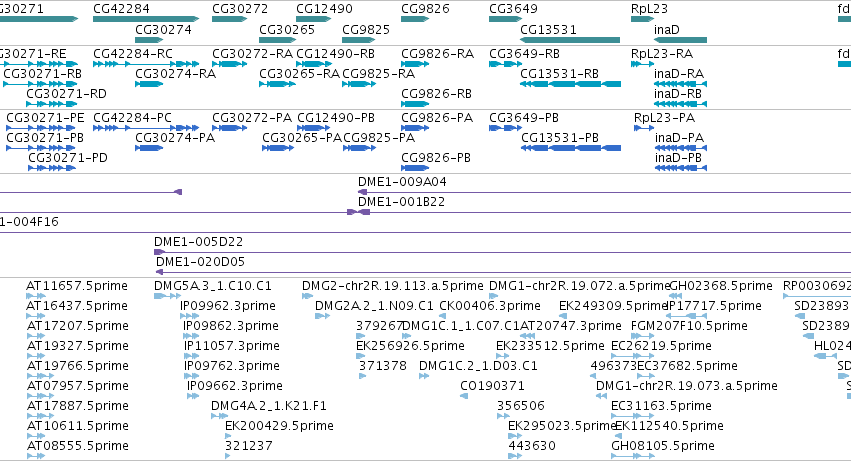The height and width of the screenshot is (461, 851).
Task: Click the CG3649 gene label
Action: point(513,9)
